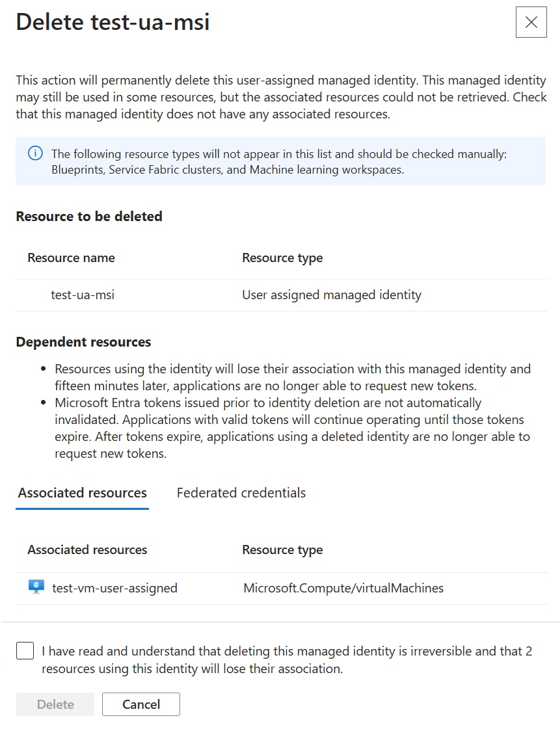Switch to the Associated resources tab
This screenshot has height=729, width=560.
[x=83, y=493]
